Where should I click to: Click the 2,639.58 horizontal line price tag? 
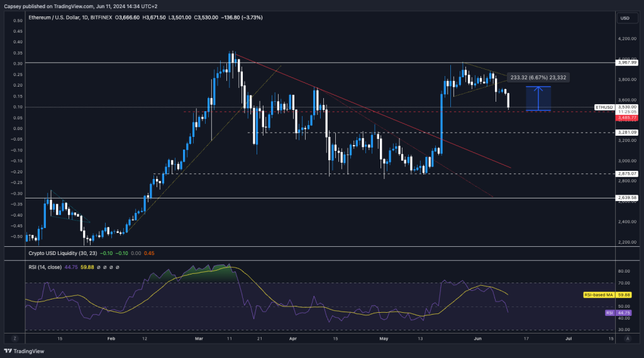pos(628,198)
